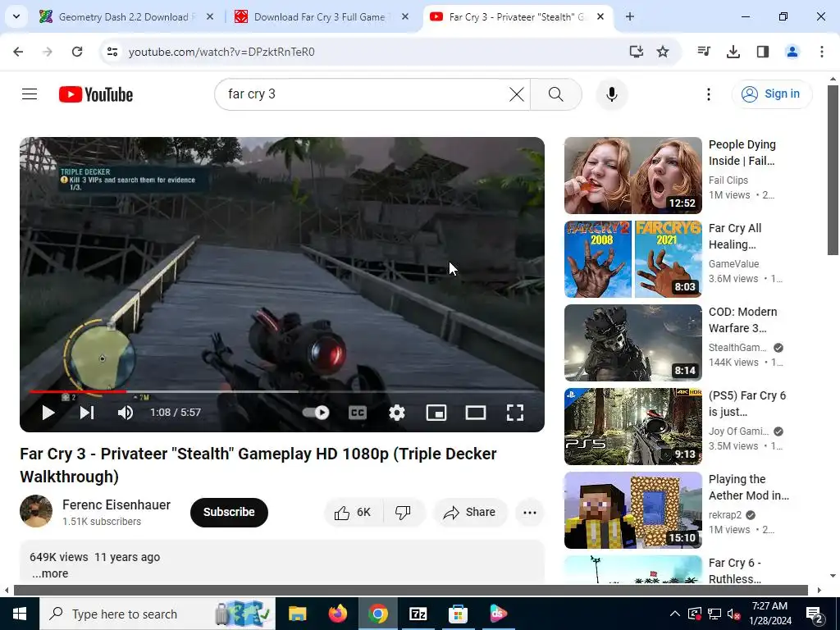Skip to next video with Next button

point(87,413)
